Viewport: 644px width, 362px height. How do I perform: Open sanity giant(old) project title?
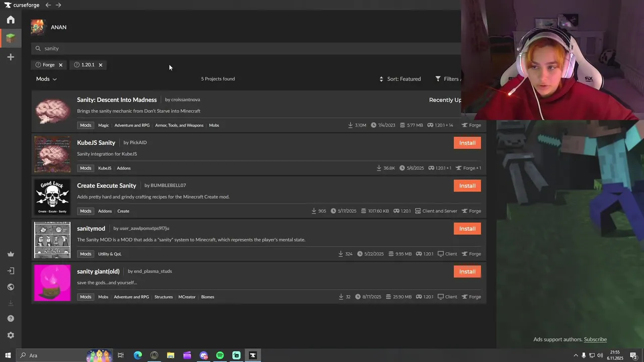(98, 271)
